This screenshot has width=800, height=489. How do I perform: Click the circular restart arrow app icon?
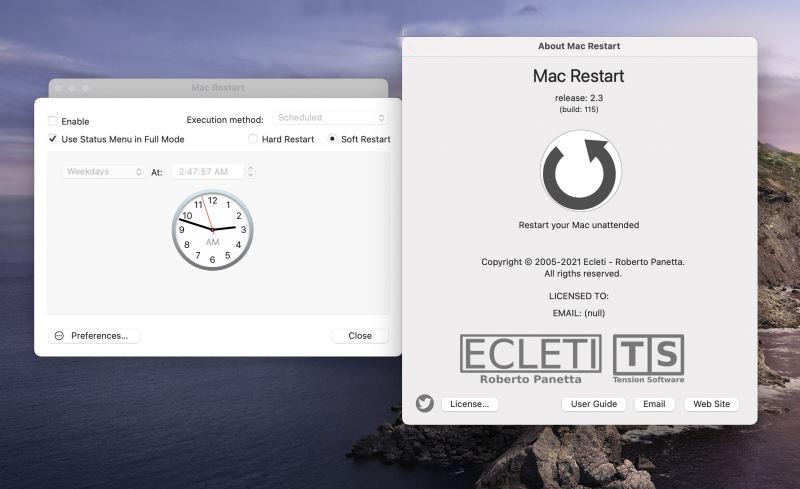(581, 170)
